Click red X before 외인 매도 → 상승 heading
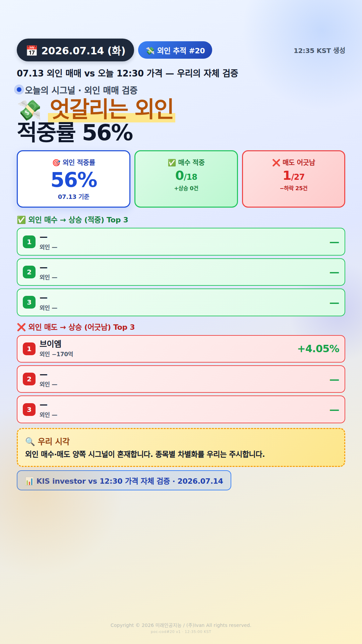 pyautogui.click(x=21, y=327)
